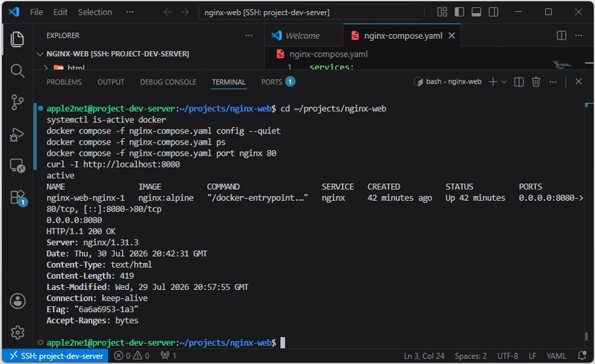Open the Source Control view

[17, 102]
